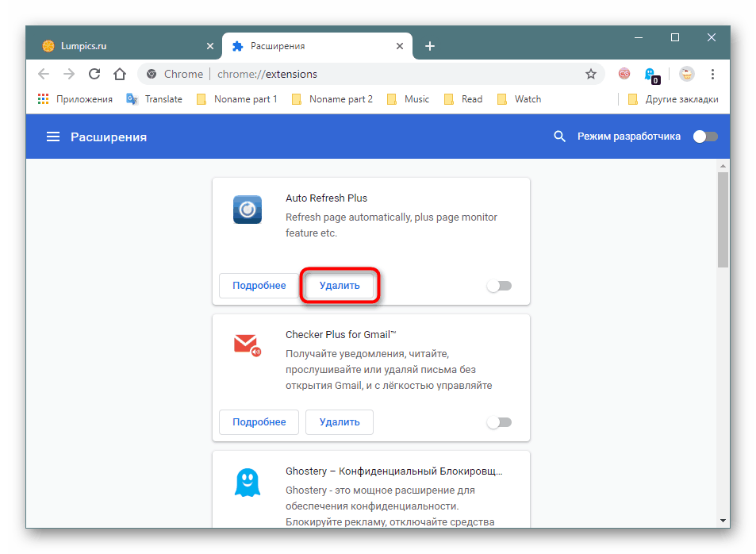Click Удалить for Checker Plus for Gmail
The image size is (756, 554).
click(340, 422)
